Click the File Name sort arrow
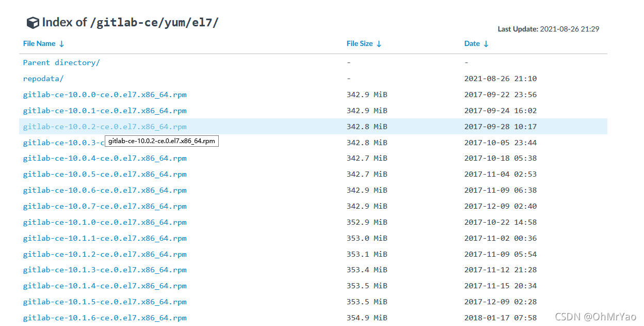644x326 pixels. pyautogui.click(x=61, y=44)
